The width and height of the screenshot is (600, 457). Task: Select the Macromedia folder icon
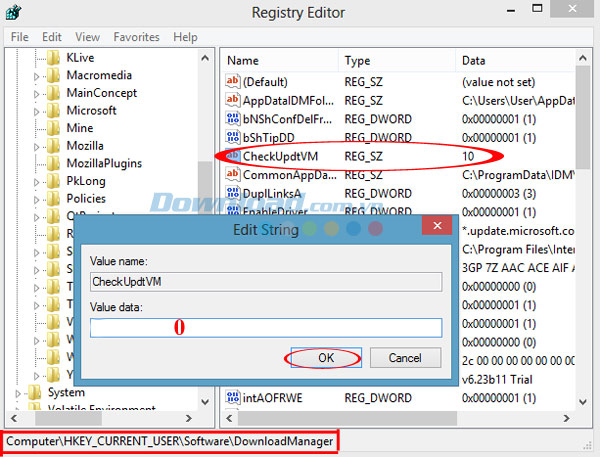pyautogui.click(x=54, y=75)
